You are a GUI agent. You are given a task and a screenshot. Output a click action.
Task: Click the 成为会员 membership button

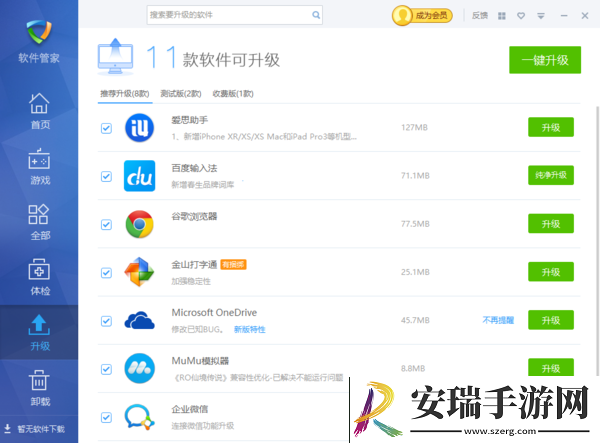(422, 16)
